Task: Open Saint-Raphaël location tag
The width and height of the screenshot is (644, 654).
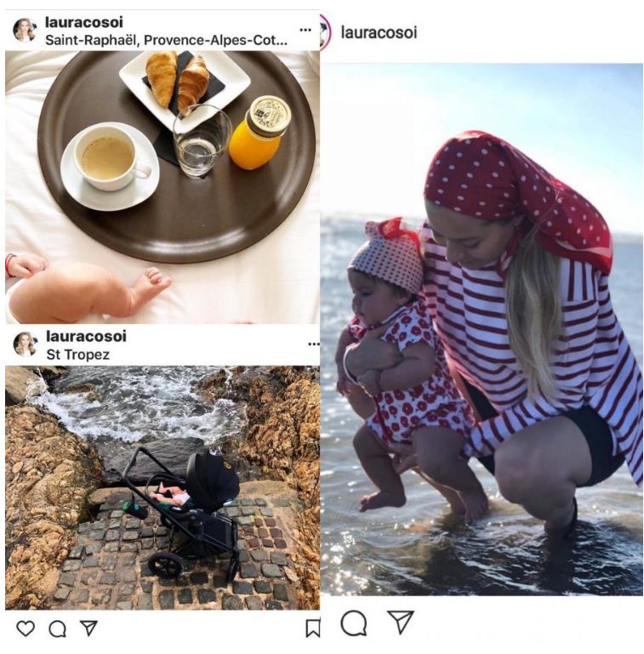Action: click(x=166, y=40)
